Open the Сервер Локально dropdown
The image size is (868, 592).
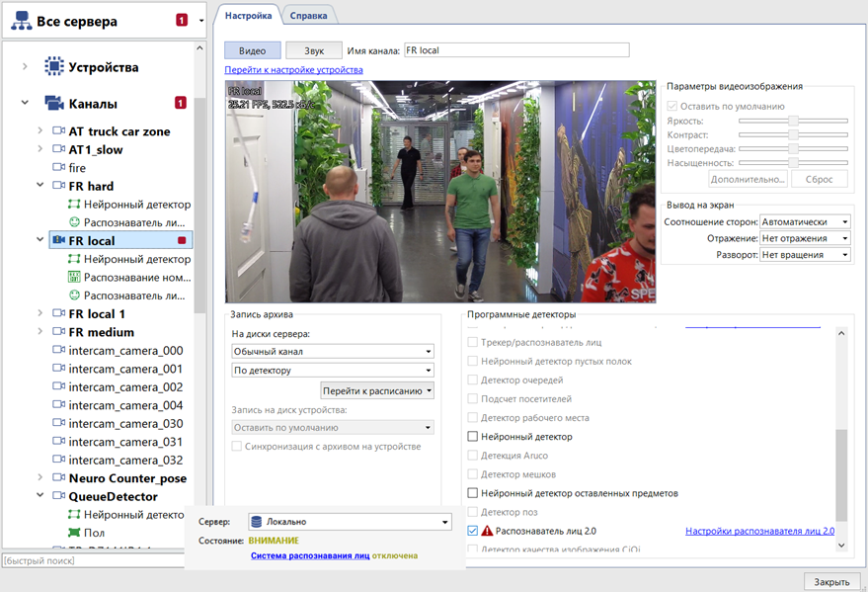350,522
